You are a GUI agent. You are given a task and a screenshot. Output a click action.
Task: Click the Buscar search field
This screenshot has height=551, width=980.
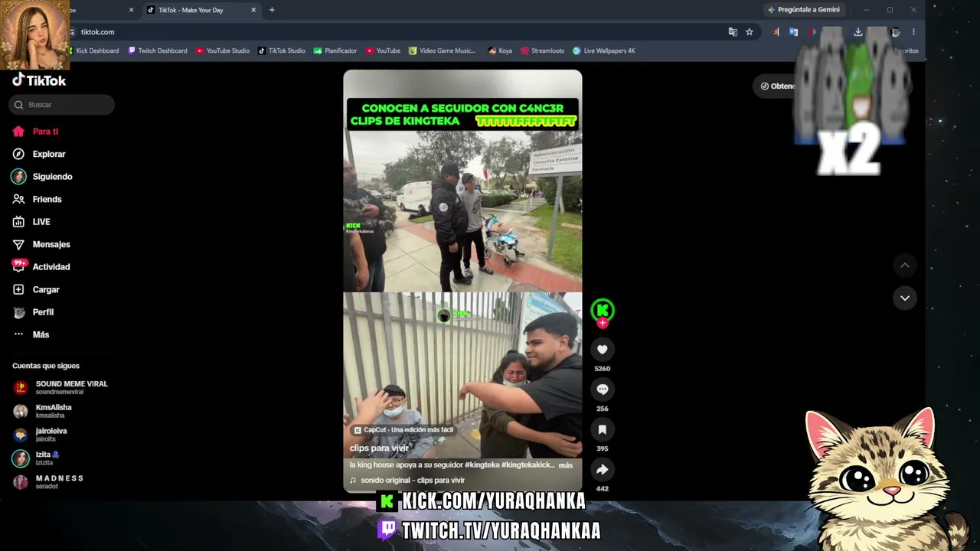(x=62, y=105)
